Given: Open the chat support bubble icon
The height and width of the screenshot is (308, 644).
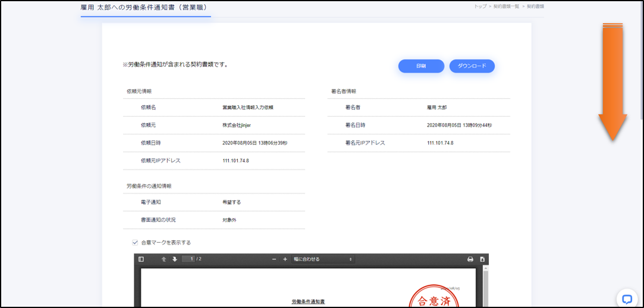Looking at the screenshot, I should [x=627, y=299].
